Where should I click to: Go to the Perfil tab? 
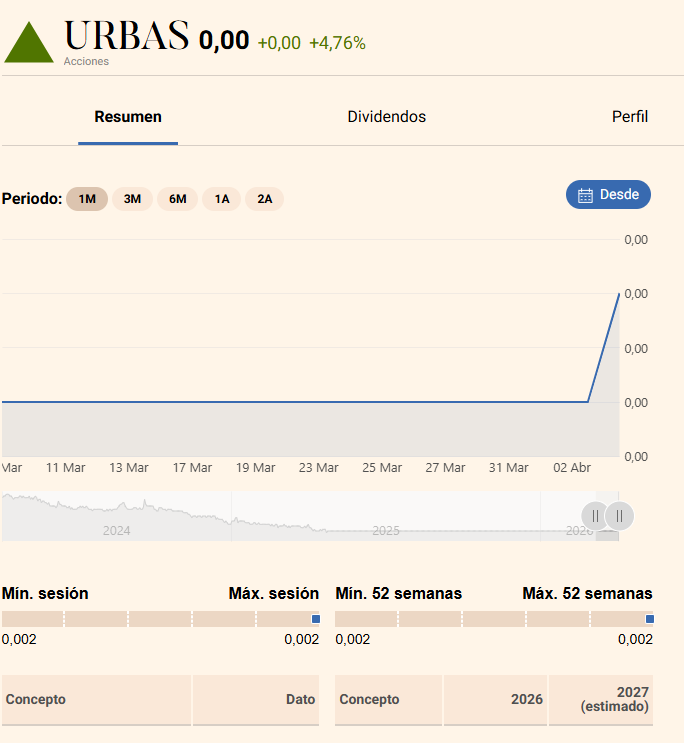coord(629,117)
